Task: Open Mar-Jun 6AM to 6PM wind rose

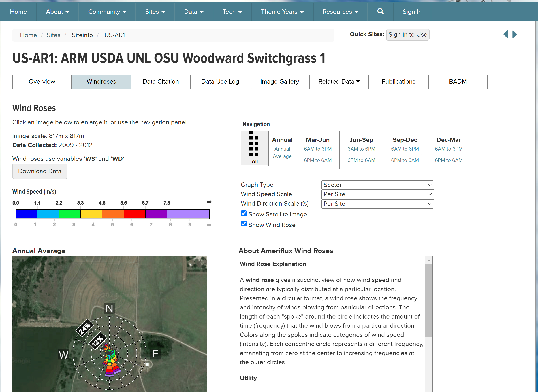Action: [x=318, y=149]
